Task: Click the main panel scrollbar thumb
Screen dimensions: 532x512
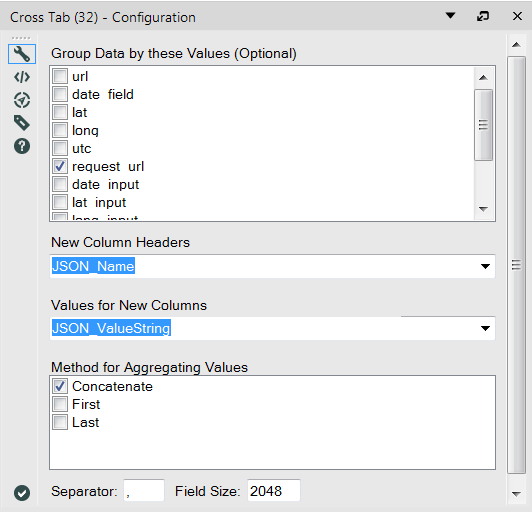Action: coord(516,265)
